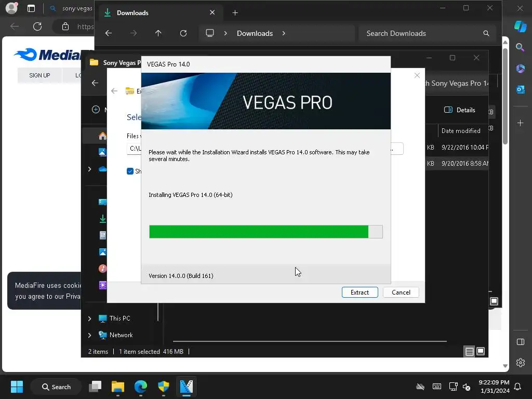This screenshot has height=399, width=532.
Task: Click the search magnifier in Downloads window
Action: tap(486, 33)
